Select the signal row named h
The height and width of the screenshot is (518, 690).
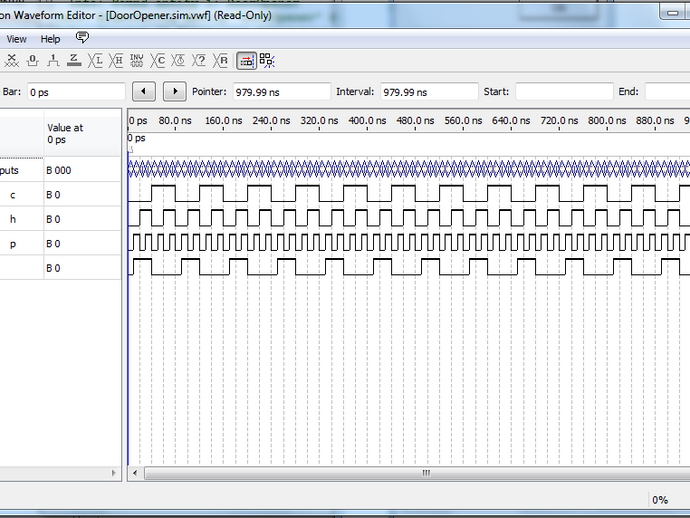tap(60, 219)
